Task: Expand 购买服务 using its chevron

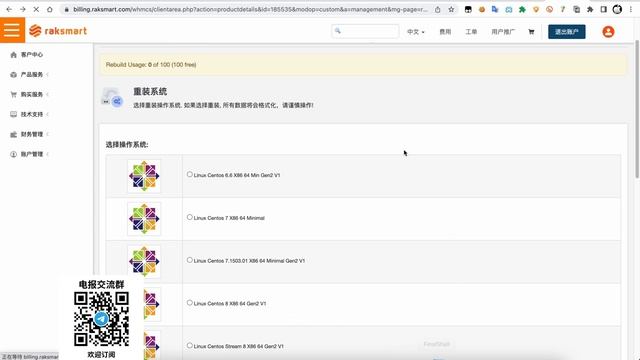Action: 48,94
